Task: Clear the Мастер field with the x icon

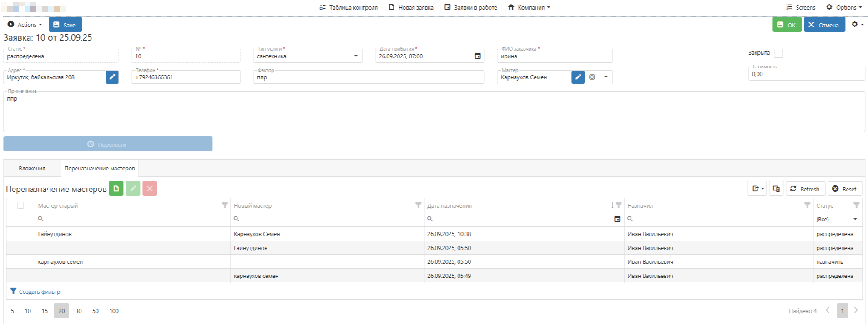Action: coord(592,77)
